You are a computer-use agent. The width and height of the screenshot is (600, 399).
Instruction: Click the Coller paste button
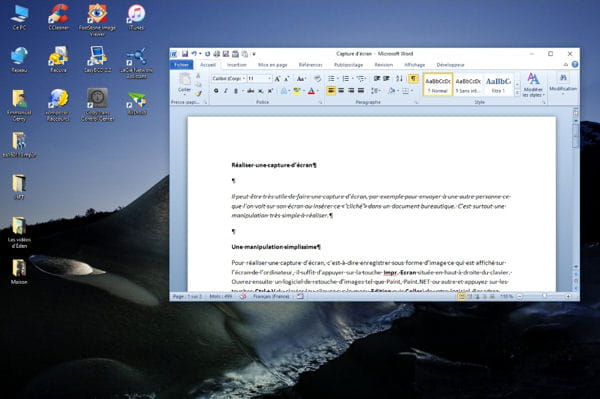184,83
